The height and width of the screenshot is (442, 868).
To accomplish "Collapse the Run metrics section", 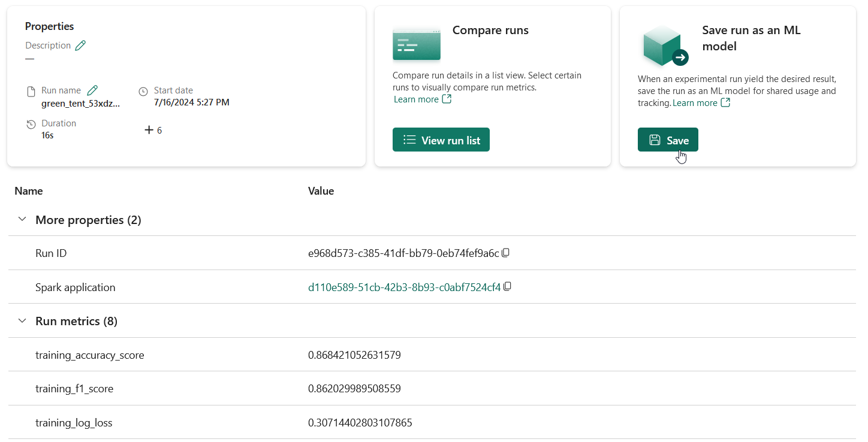I will (x=22, y=321).
